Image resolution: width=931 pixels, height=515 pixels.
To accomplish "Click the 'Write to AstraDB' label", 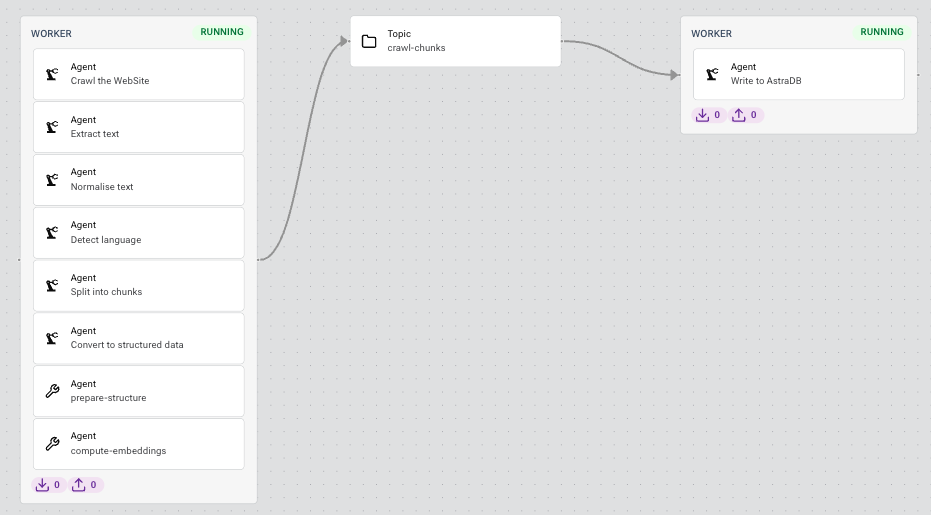I will pyautogui.click(x=766, y=81).
